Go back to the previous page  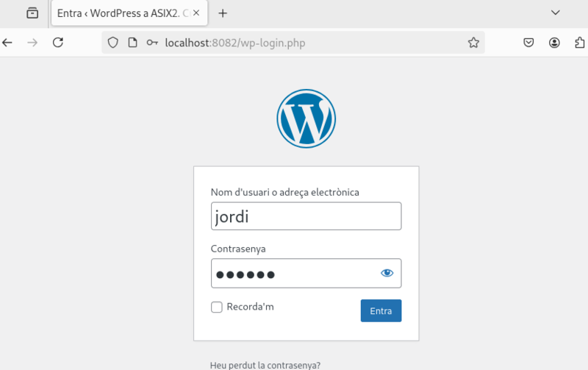[x=7, y=43]
